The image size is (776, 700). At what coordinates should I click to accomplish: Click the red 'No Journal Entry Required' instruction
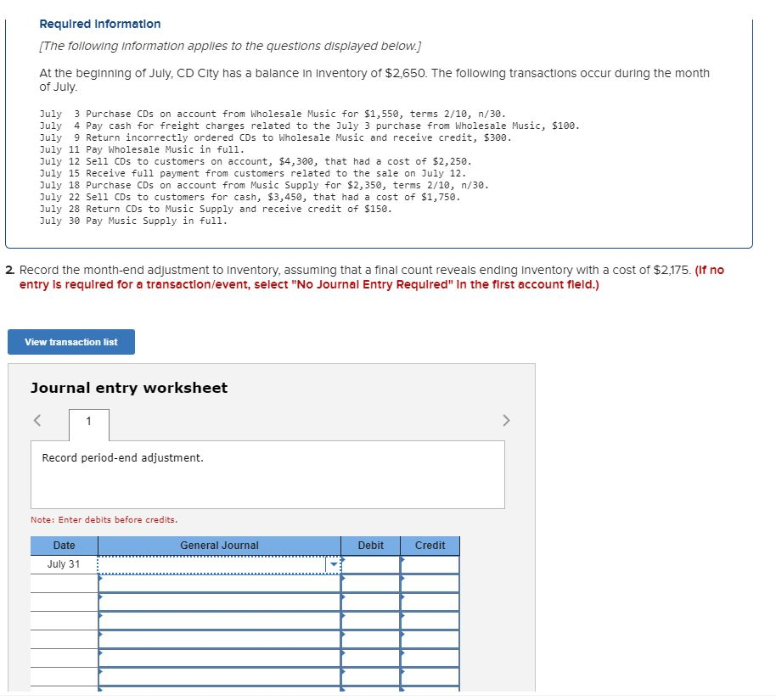pos(372,278)
